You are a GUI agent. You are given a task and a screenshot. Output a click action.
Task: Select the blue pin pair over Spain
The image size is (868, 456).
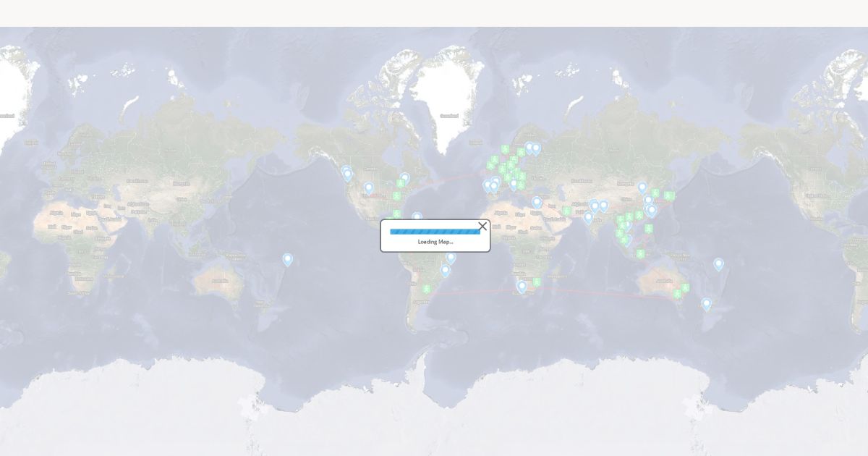(x=491, y=185)
